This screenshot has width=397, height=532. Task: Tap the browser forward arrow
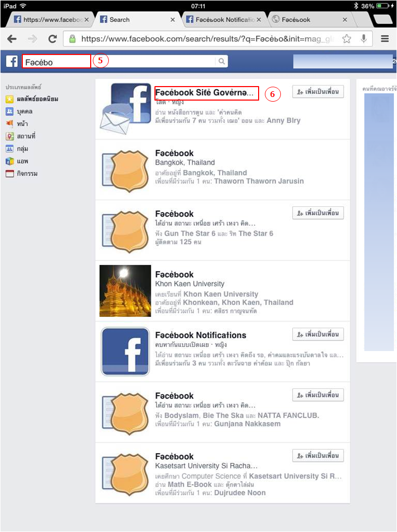(x=33, y=39)
